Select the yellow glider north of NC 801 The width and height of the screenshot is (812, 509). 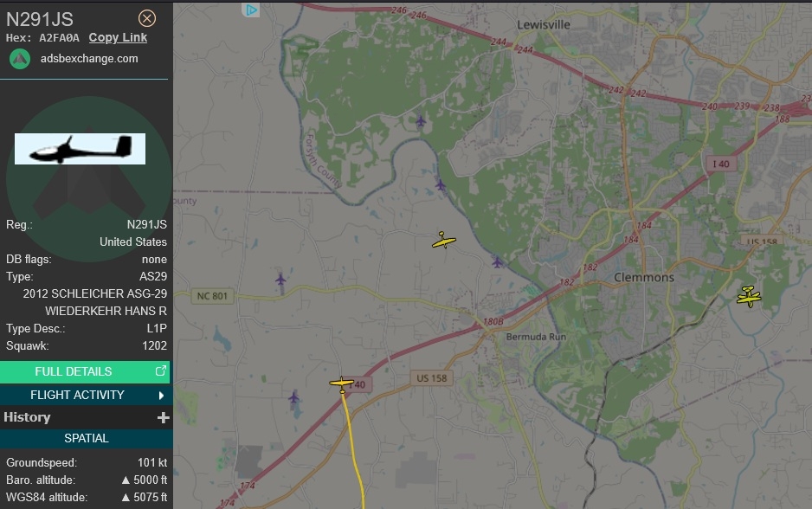(444, 241)
